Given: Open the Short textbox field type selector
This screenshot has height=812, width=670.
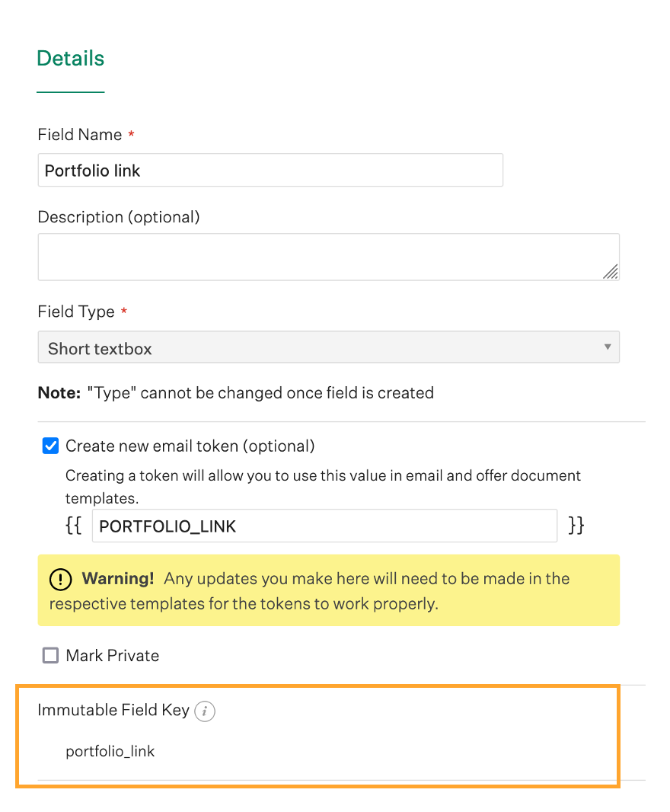Looking at the screenshot, I should 328,348.
